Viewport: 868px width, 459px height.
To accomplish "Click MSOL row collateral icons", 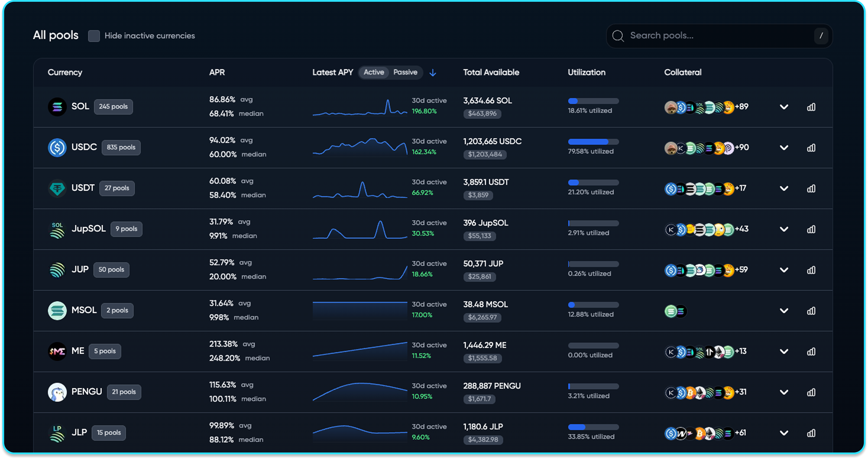I will point(675,311).
